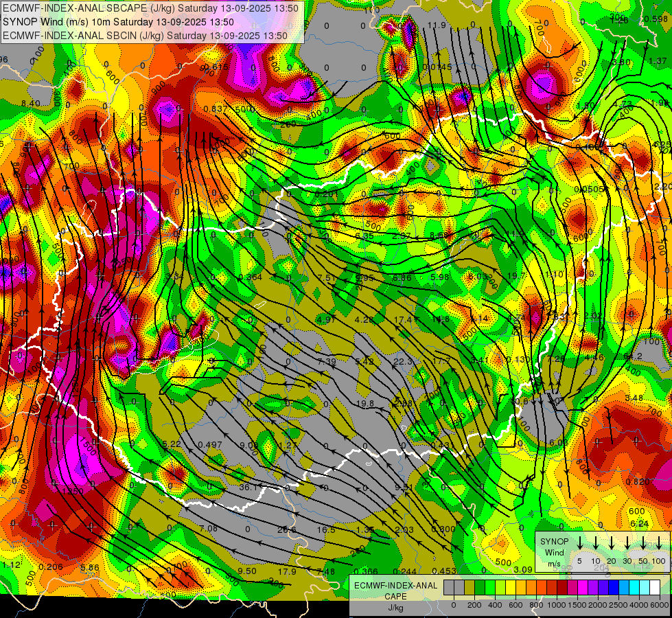Select the yellow 600 J/kg legend swatch

[x=511, y=588]
